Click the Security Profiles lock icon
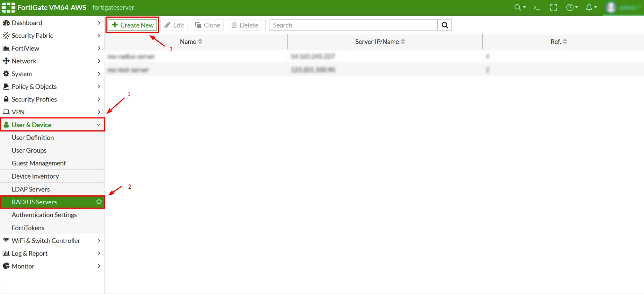Viewport: 644px width, 294px height. (x=6, y=99)
